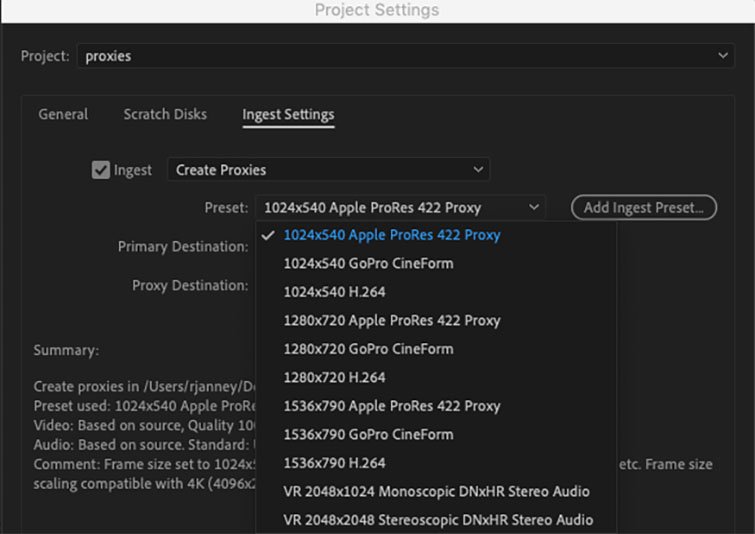Expand the Create Proxies ingest dropdown

(x=328, y=170)
